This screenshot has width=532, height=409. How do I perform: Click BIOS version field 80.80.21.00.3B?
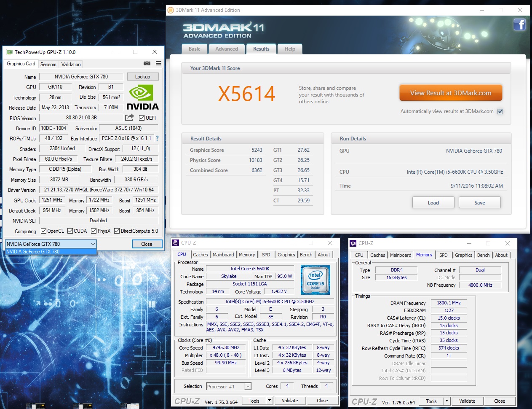81,118
